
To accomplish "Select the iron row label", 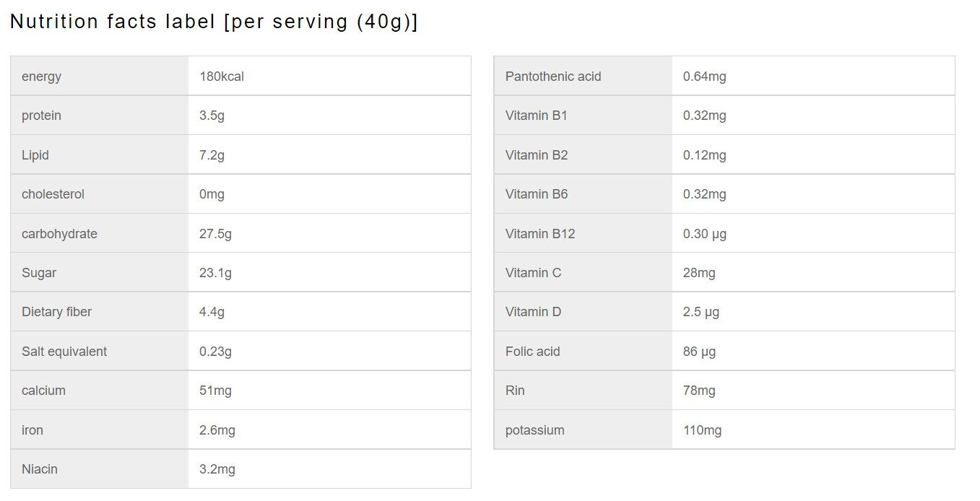I will 32,430.
